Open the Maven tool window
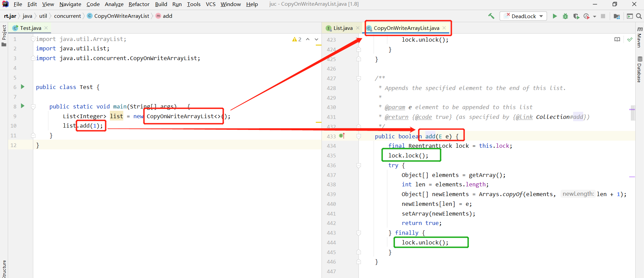The width and height of the screenshot is (644, 278). pos(640,36)
